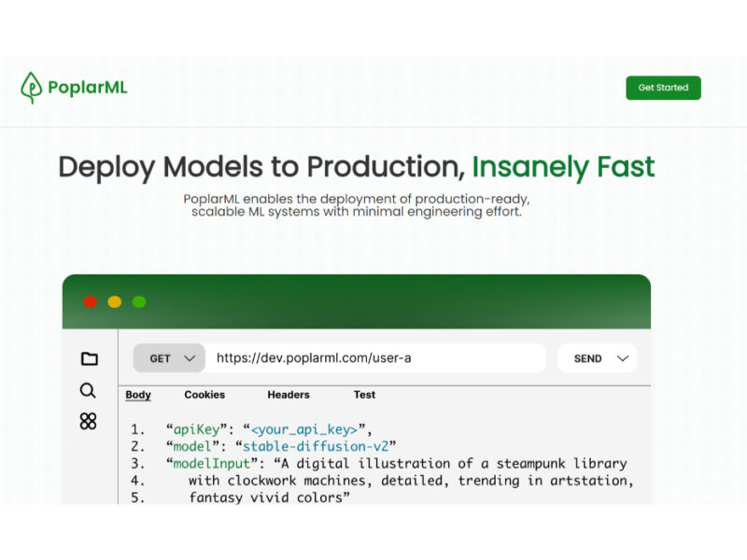The image size is (747, 560).
Task: Click the red window dot
Action: point(90,301)
